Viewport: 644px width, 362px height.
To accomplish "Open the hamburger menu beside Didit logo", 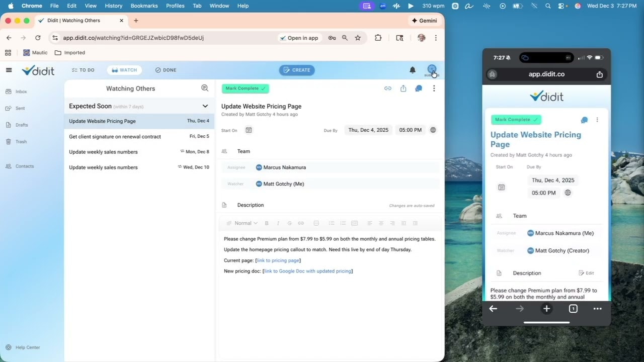I will pyautogui.click(x=9, y=70).
